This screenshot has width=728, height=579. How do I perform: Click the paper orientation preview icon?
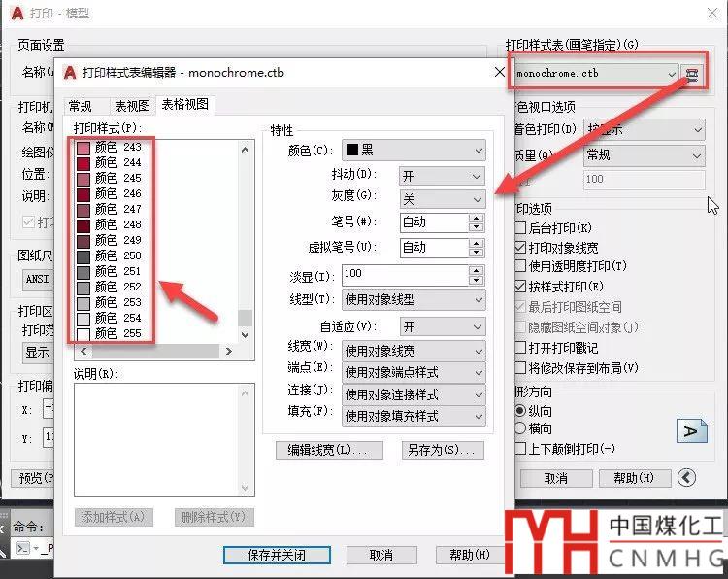click(x=691, y=430)
